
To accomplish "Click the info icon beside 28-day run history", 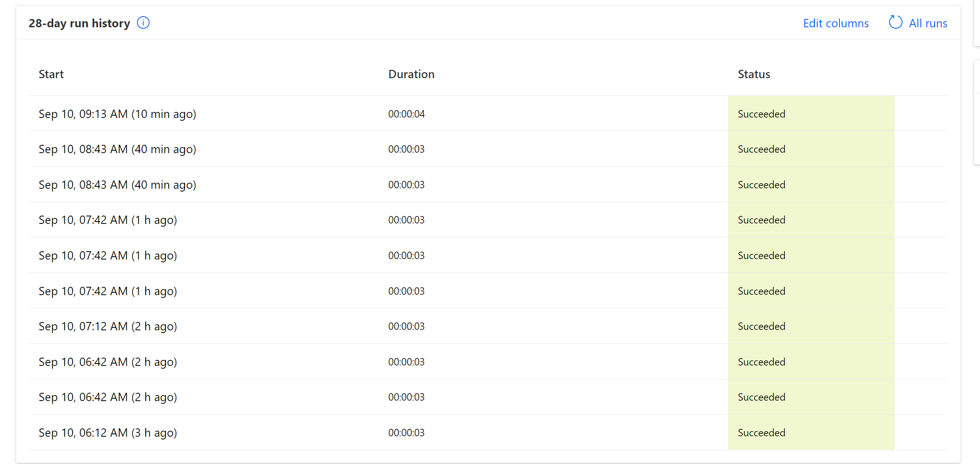I will tap(143, 23).
